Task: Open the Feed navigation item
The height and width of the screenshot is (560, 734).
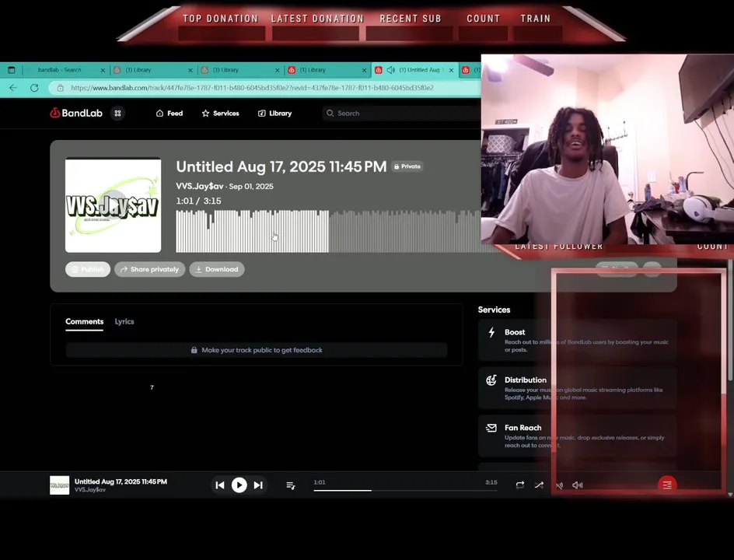Action: click(x=170, y=114)
